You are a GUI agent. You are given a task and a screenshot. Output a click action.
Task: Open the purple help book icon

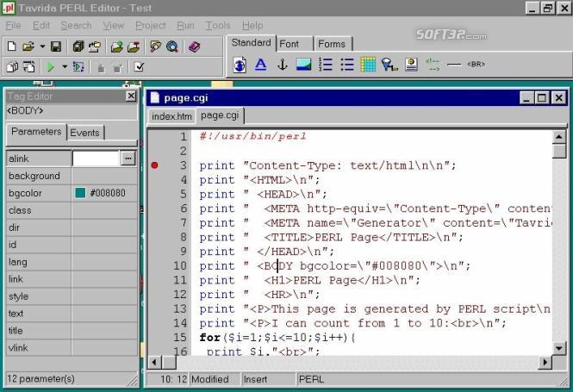tap(194, 47)
